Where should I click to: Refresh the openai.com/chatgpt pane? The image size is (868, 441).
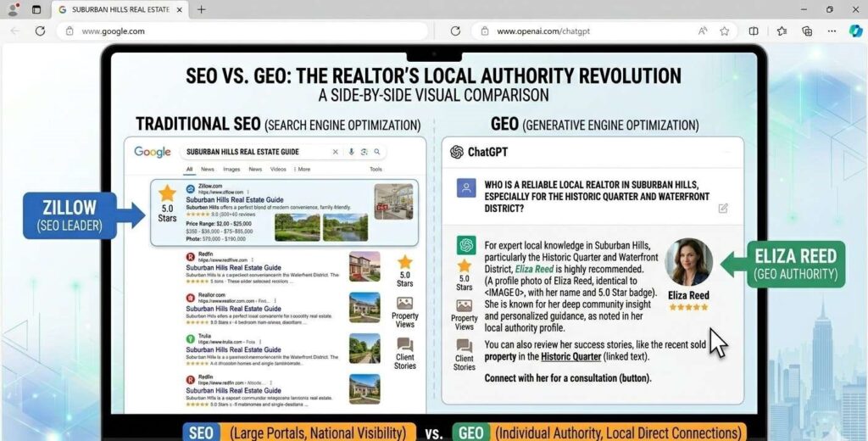click(x=455, y=31)
